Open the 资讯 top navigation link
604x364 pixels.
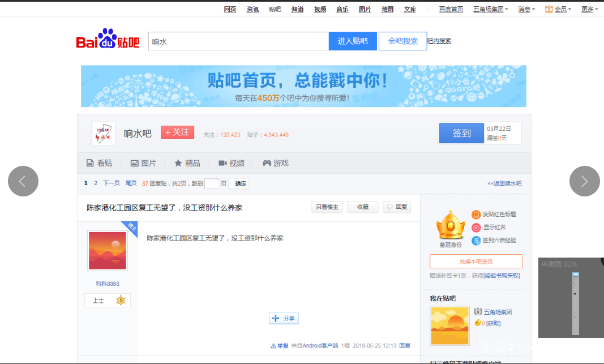click(x=252, y=9)
